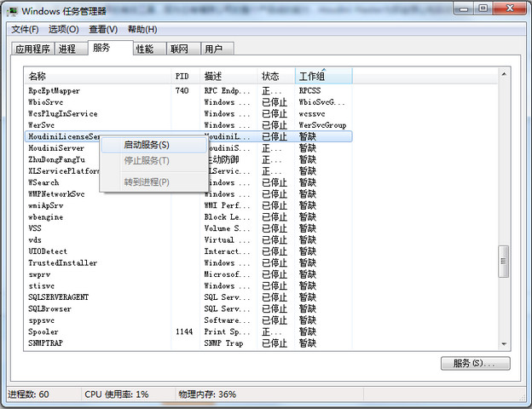The image size is (532, 409).
Task: Click the vertical scrollbar thumb
Action: point(504,261)
